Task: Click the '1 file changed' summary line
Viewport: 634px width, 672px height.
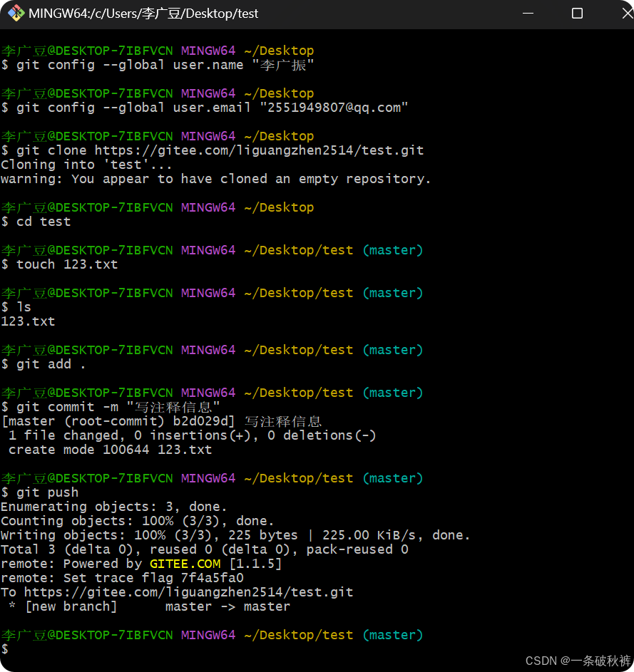Action: [192, 435]
